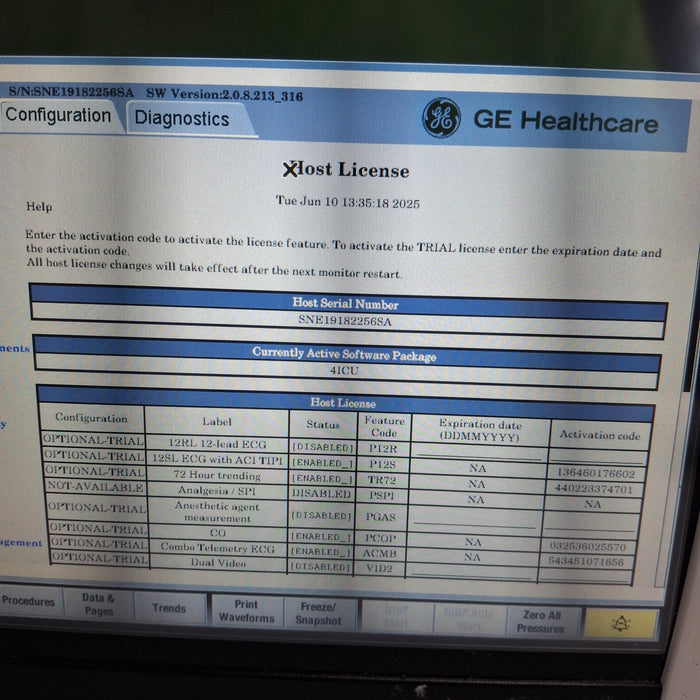
Task: Open the Procedures menu button
Action: tap(29, 601)
